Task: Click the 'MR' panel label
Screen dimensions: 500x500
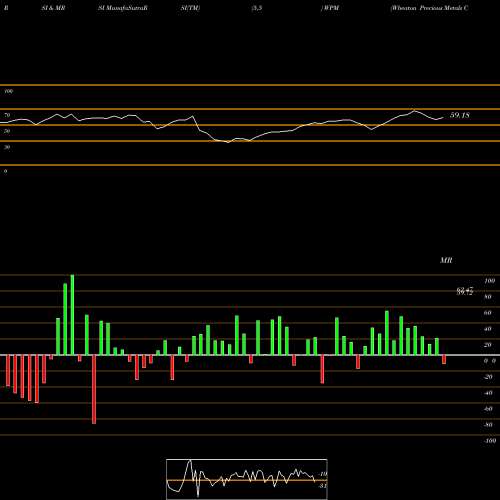Action: click(x=446, y=261)
